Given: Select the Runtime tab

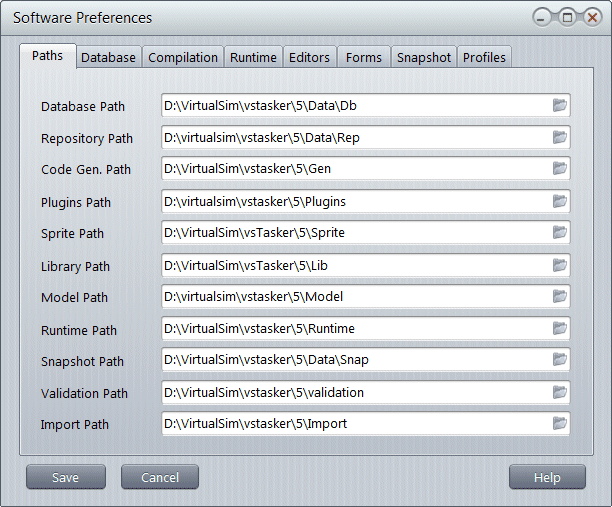Looking at the screenshot, I should (x=253, y=58).
